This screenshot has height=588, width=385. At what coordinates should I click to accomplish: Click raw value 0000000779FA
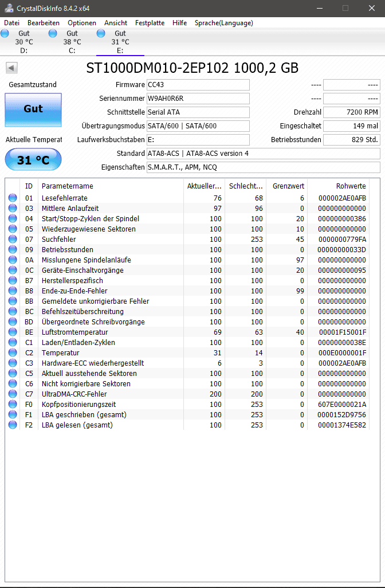342,239
